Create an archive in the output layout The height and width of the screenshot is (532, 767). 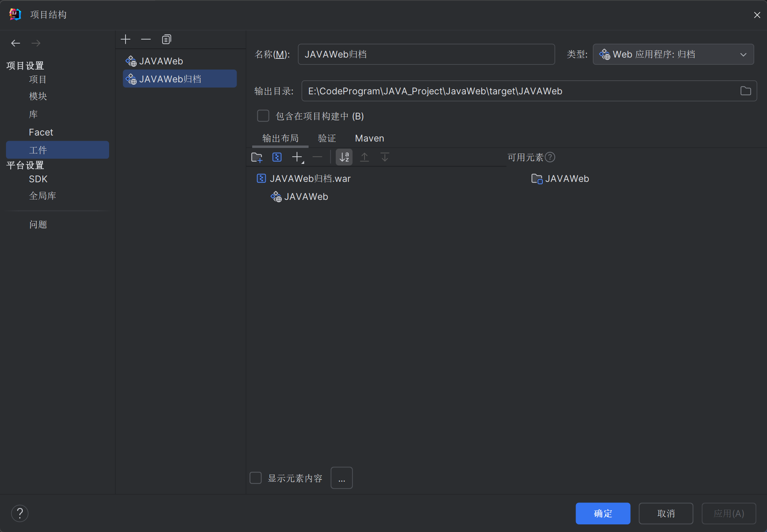pyautogui.click(x=277, y=157)
